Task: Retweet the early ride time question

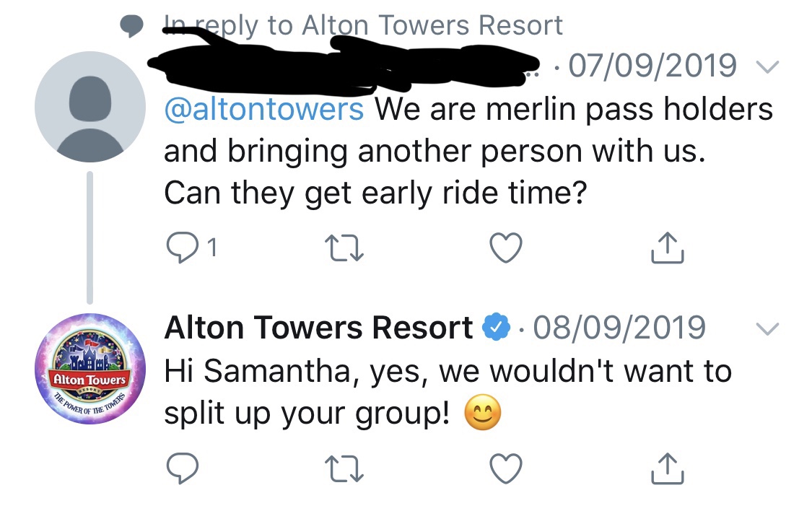Action: pos(344,248)
